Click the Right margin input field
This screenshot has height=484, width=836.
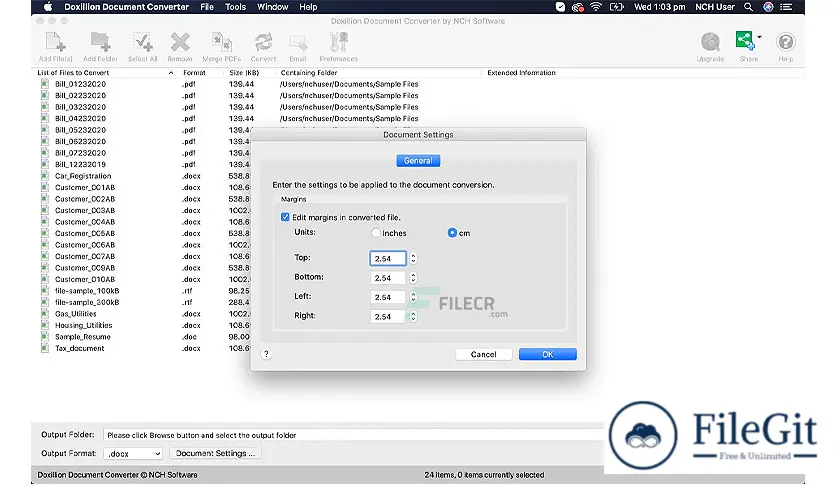click(x=388, y=317)
